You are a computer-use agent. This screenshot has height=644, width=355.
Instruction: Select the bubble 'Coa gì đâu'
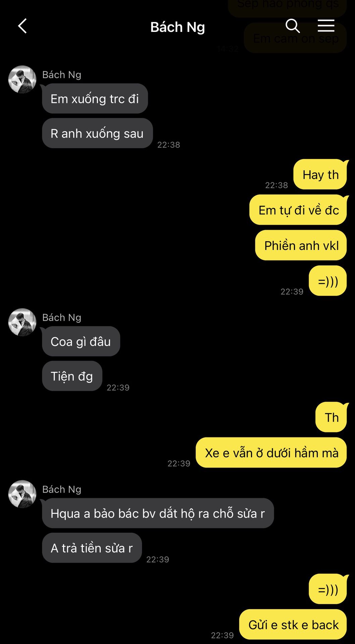click(x=81, y=341)
